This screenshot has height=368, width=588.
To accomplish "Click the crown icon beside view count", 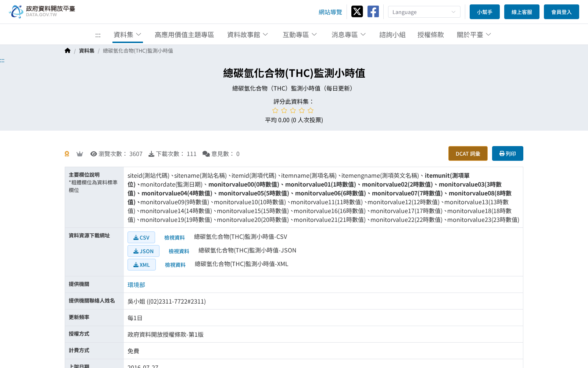I will [80, 154].
